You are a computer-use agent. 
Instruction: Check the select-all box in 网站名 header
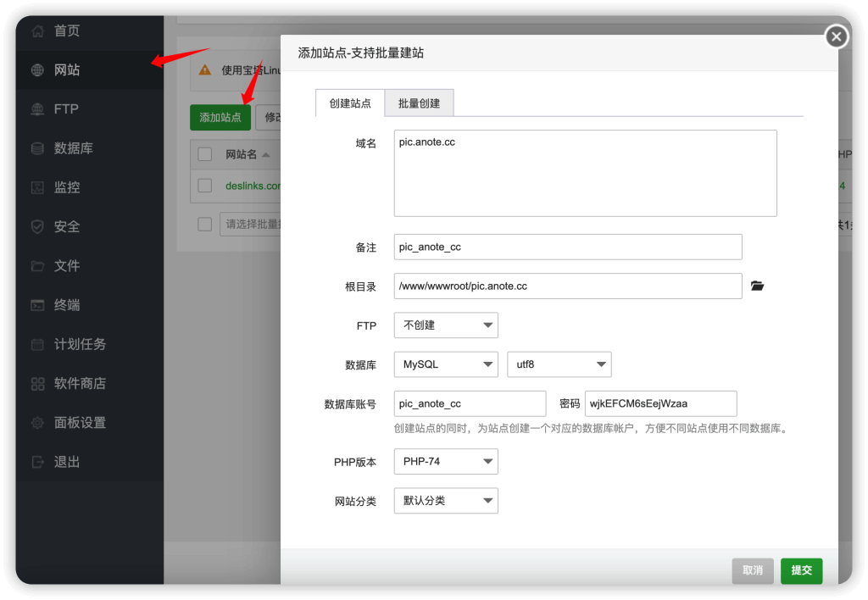click(203, 153)
